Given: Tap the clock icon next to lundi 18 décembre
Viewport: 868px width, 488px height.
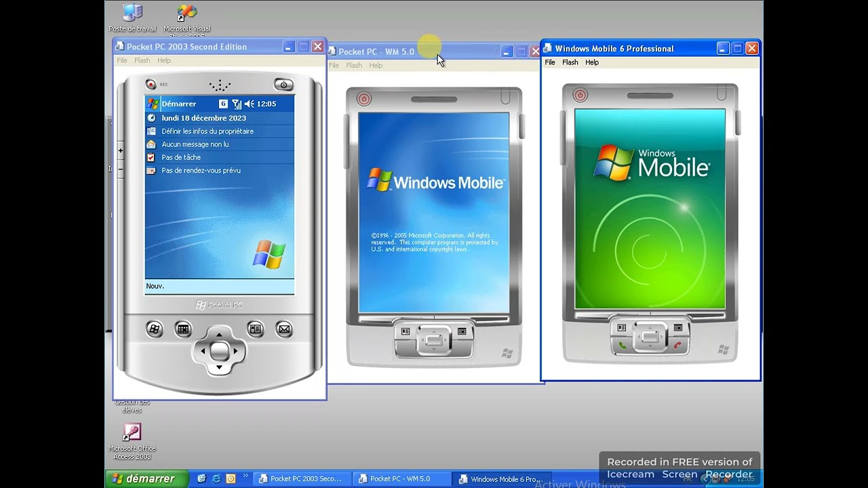Looking at the screenshot, I should point(151,118).
